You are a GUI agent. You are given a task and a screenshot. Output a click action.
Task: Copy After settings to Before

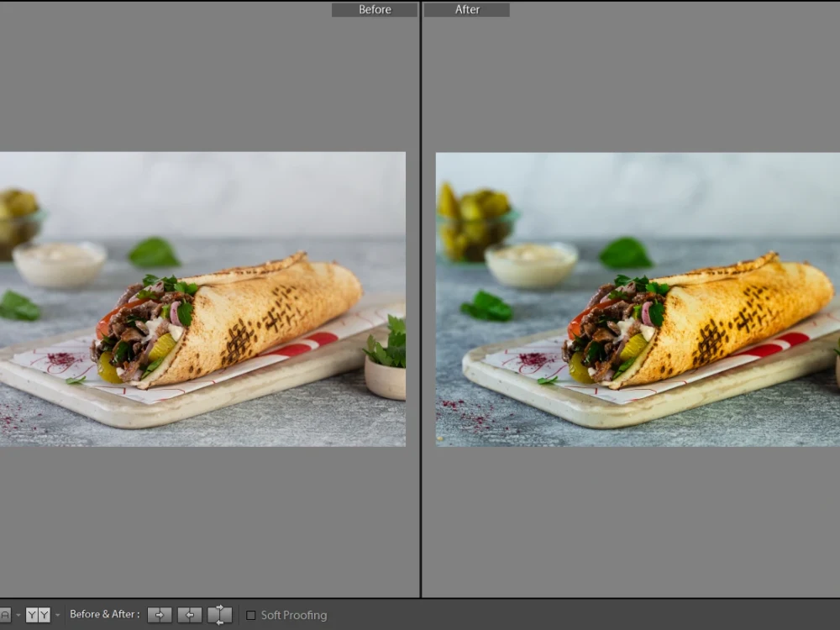[x=190, y=615]
